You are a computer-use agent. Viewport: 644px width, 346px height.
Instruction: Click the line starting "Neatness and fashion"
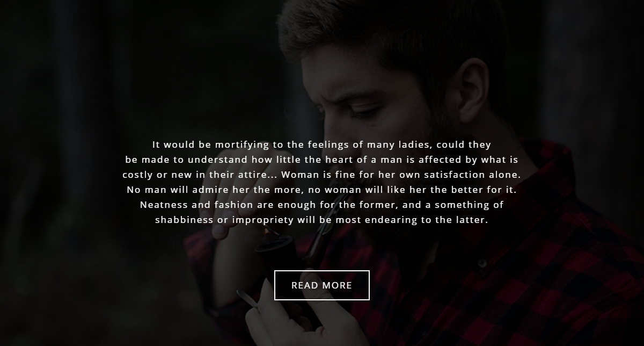coord(321,205)
